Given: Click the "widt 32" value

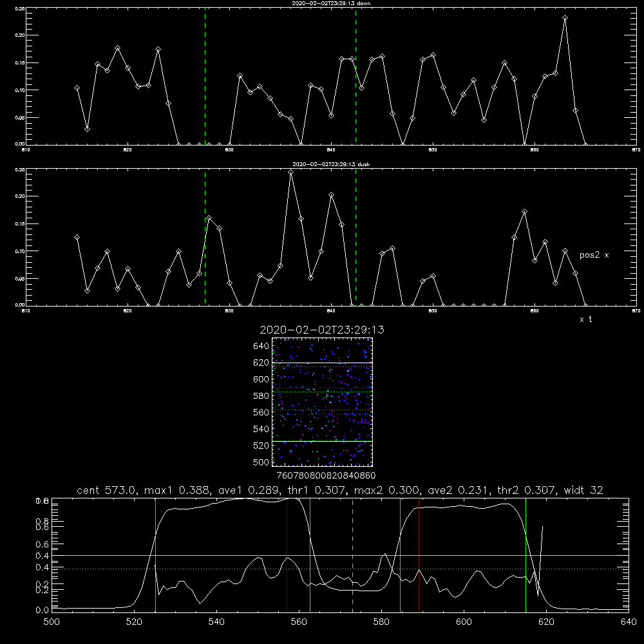Looking at the screenshot, I should coord(583,490).
